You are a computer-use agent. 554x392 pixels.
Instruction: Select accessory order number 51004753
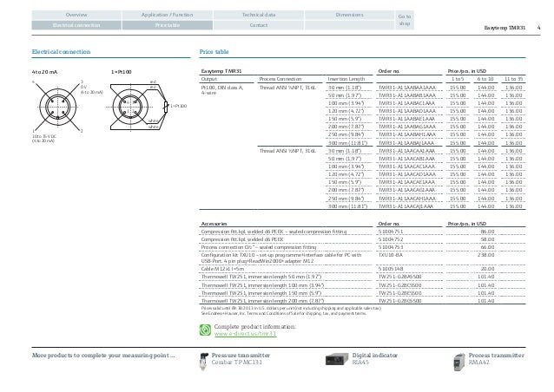391,247
